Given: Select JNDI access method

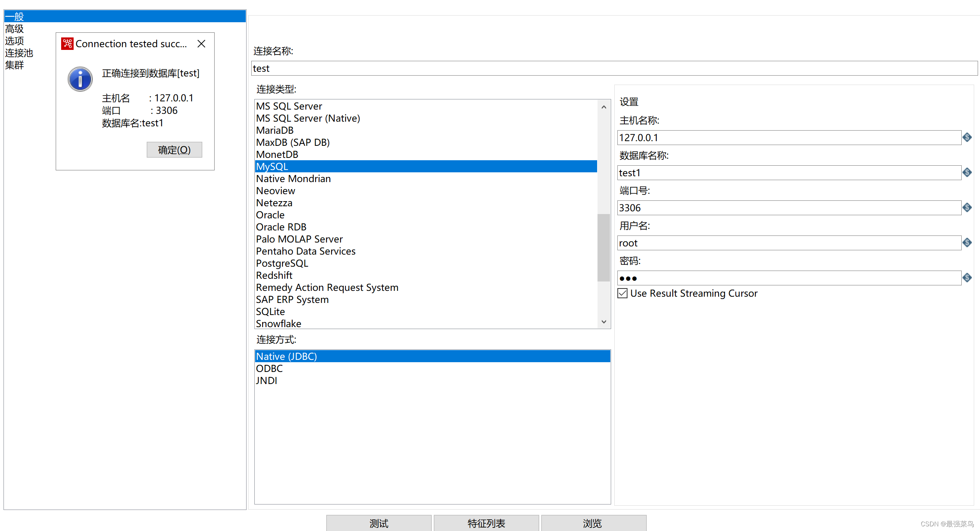Looking at the screenshot, I should tap(432, 381).
